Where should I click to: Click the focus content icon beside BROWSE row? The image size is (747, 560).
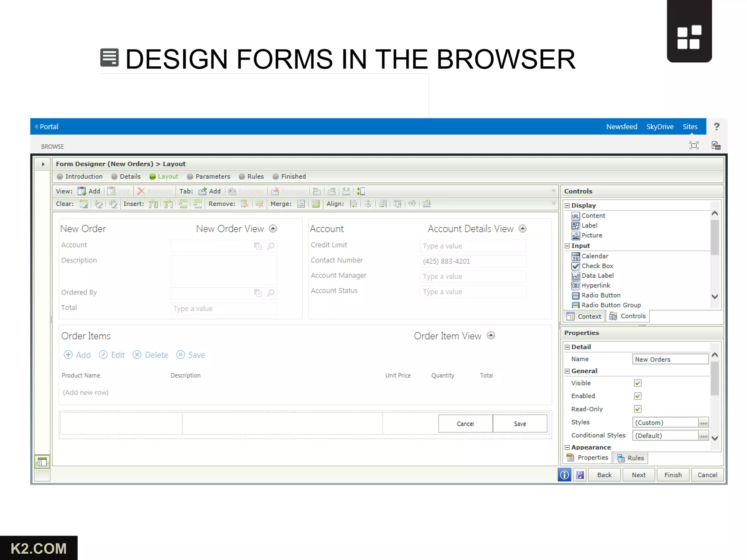pos(694,146)
